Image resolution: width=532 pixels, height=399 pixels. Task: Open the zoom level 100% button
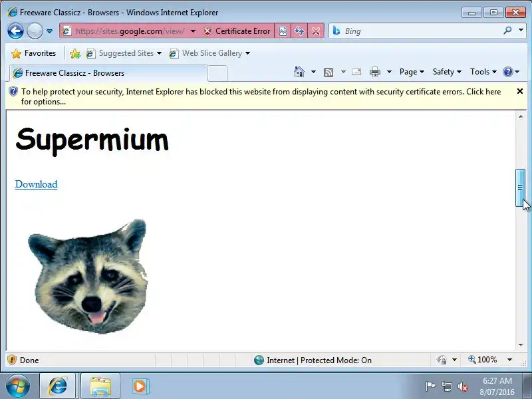[483, 360]
